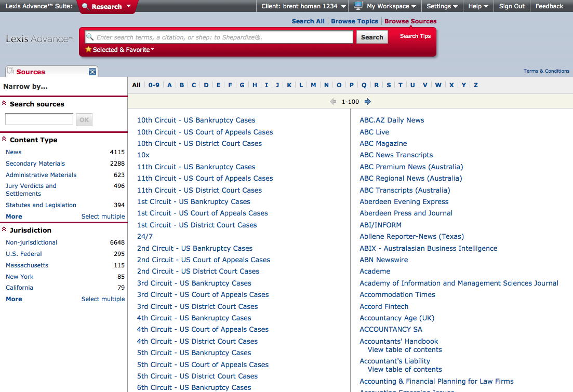Click into the main search terms field
573x392 pixels.
pos(219,37)
